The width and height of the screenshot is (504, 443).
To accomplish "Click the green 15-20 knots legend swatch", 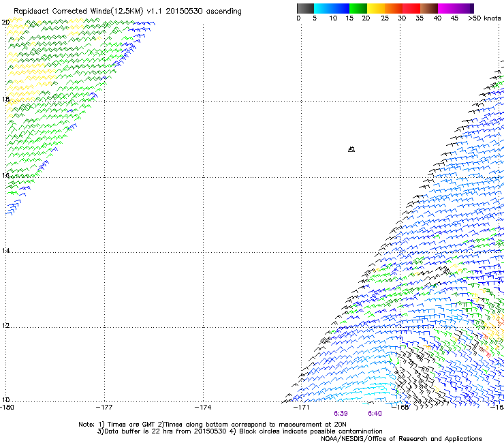I will click(358, 8).
